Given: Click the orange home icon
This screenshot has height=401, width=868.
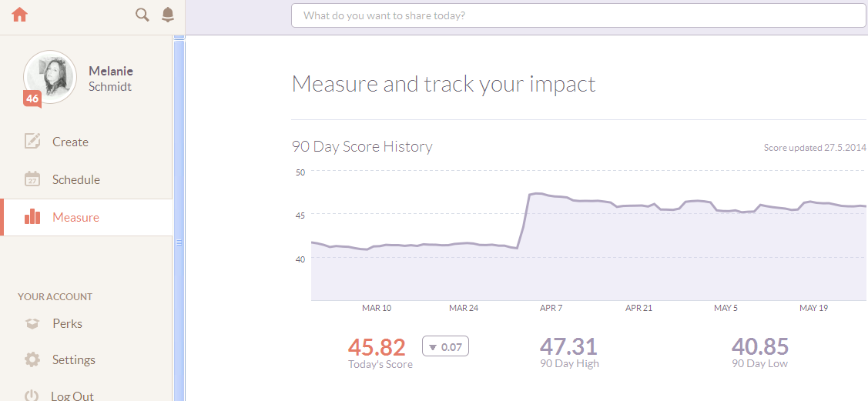Looking at the screenshot, I should pyautogui.click(x=19, y=15).
